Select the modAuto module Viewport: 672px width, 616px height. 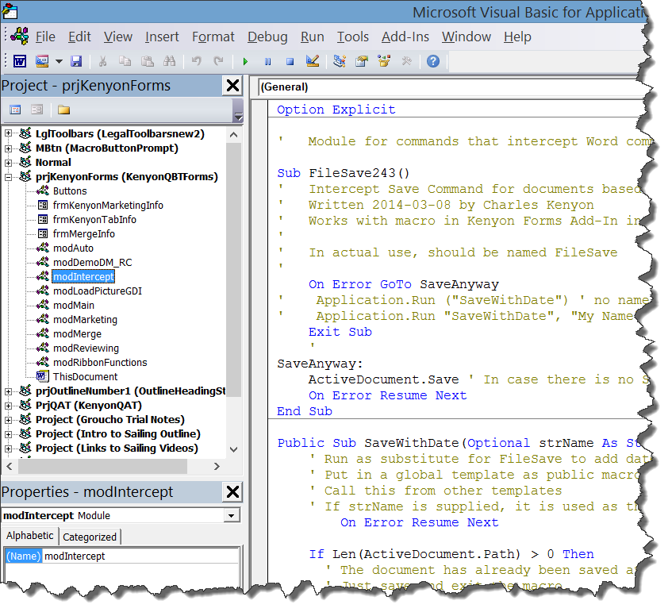pyautogui.click(x=73, y=248)
